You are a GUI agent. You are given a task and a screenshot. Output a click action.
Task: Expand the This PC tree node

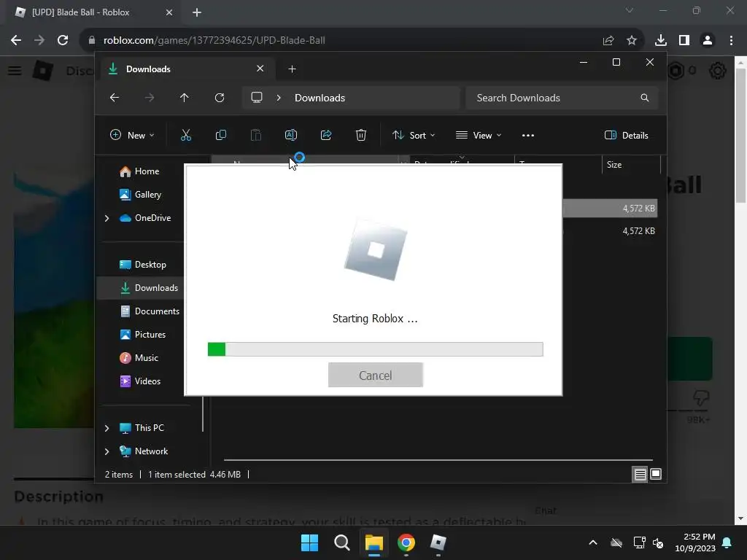point(107,428)
